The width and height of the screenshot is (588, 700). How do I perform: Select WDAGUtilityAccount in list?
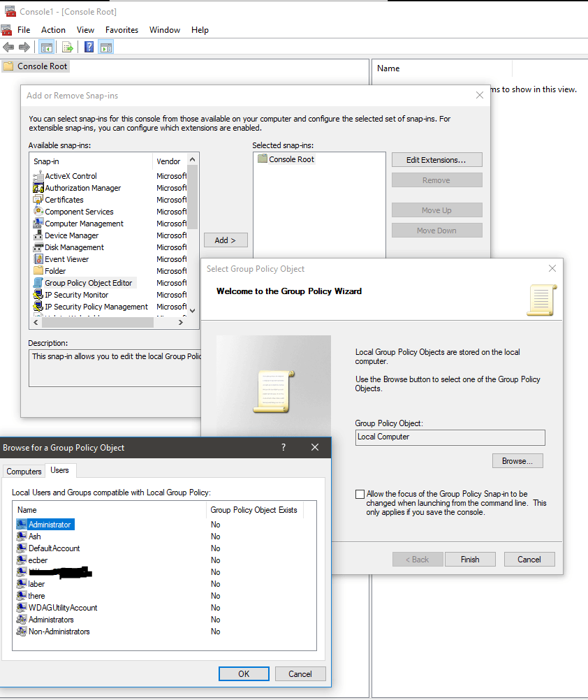[x=57, y=608]
